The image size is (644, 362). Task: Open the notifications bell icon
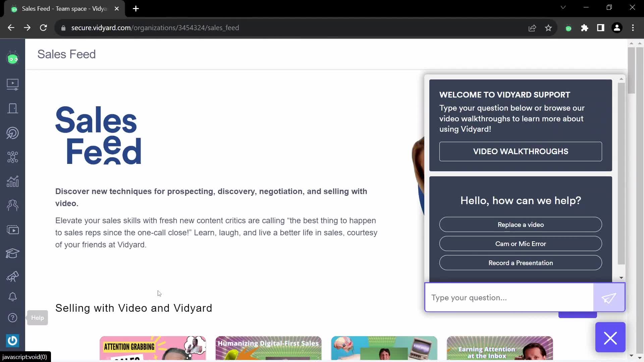pos(13,297)
